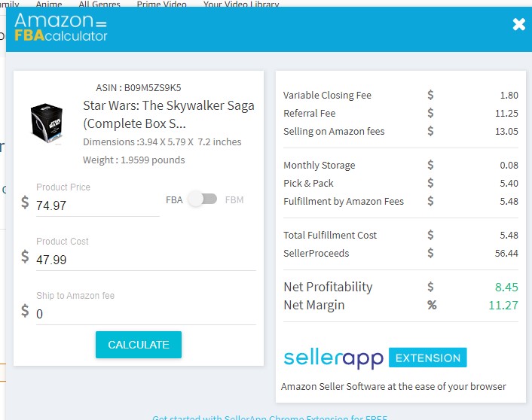Open the Anime menu item

point(49,4)
